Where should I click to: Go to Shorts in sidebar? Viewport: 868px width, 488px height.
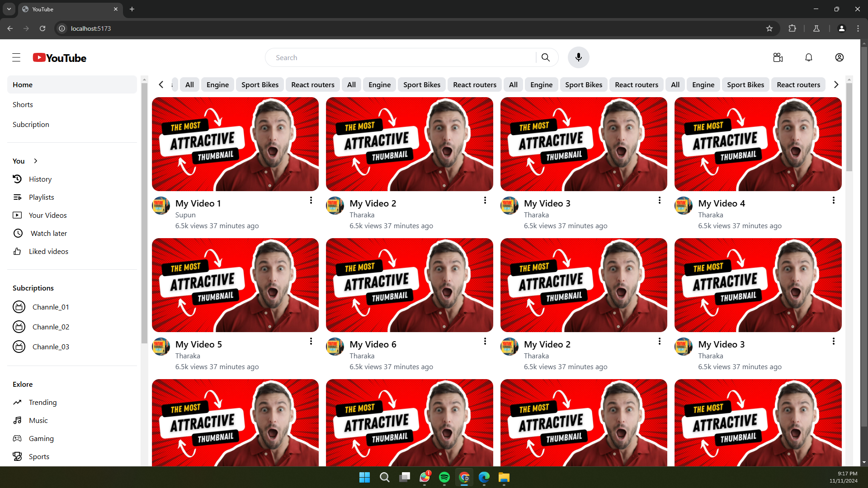click(x=23, y=105)
